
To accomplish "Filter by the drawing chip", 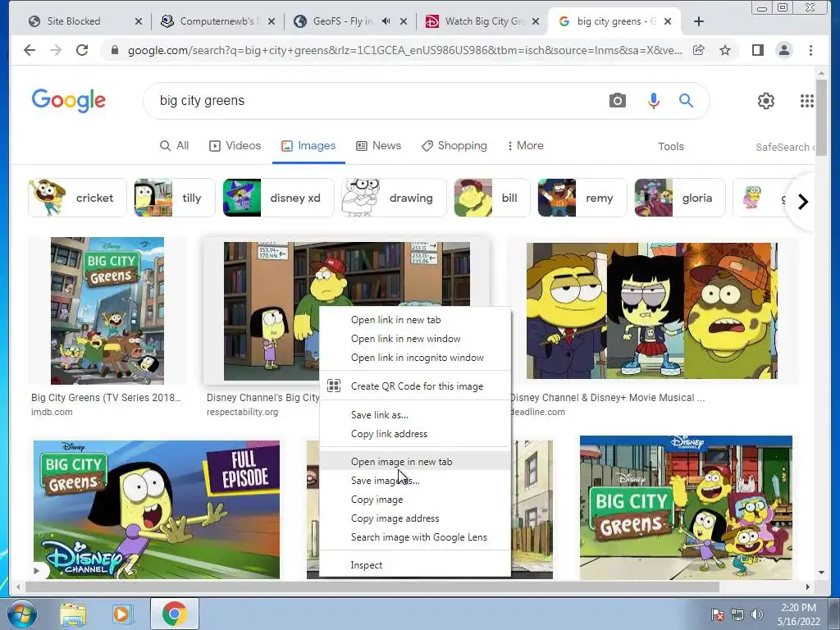I will (394, 198).
